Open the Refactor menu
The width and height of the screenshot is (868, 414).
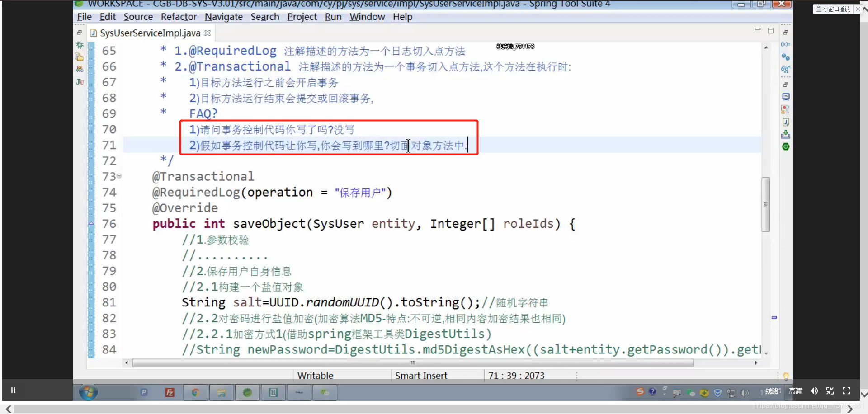pyautogui.click(x=179, y=17)
